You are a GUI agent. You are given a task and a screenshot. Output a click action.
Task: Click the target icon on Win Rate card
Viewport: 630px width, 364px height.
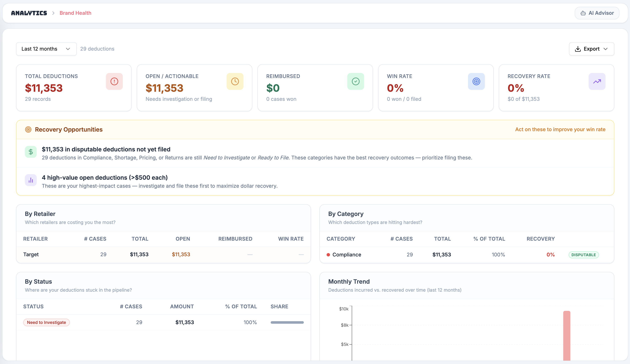[x=476, y=81]
